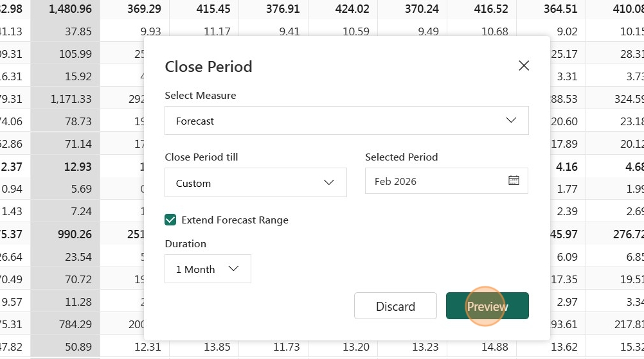Image resolution: width=644 pixels, height=359 pixels.
Task: Click the Feb 2026 period field
Action: (x=447, y=181)
